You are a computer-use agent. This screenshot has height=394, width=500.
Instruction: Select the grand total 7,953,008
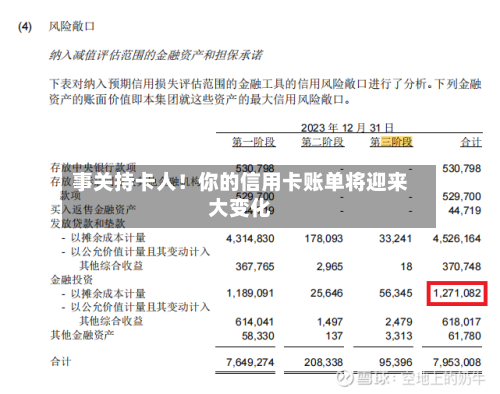click(457, 362)
